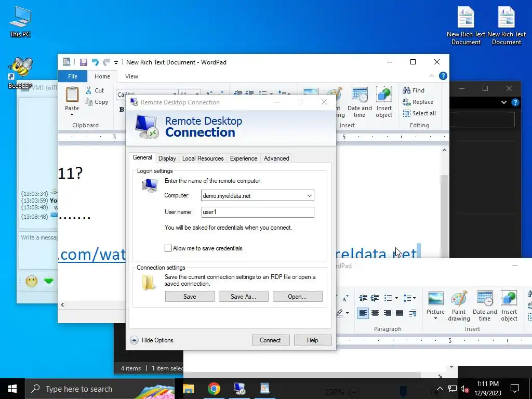Image resolution: width=532 pixels, height=399 pixels.
Task: Align text left in lower WordPad ribbon
Action: point(363,313)
